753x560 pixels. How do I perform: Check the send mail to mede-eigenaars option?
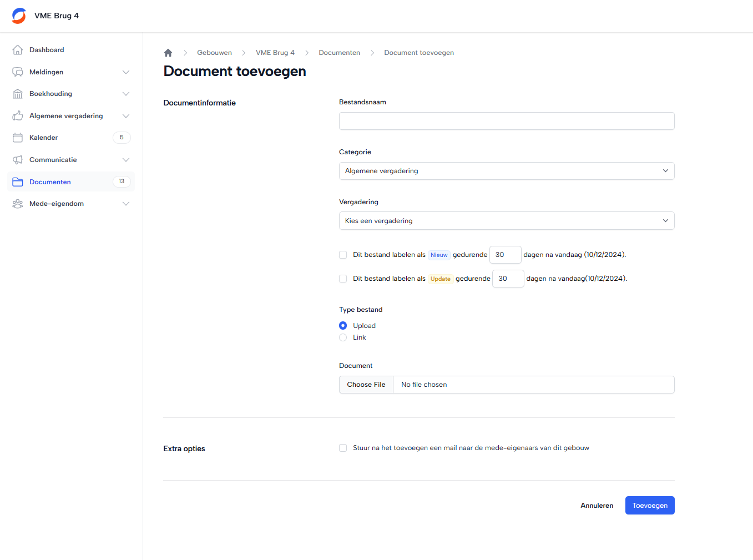coord(343,448)
